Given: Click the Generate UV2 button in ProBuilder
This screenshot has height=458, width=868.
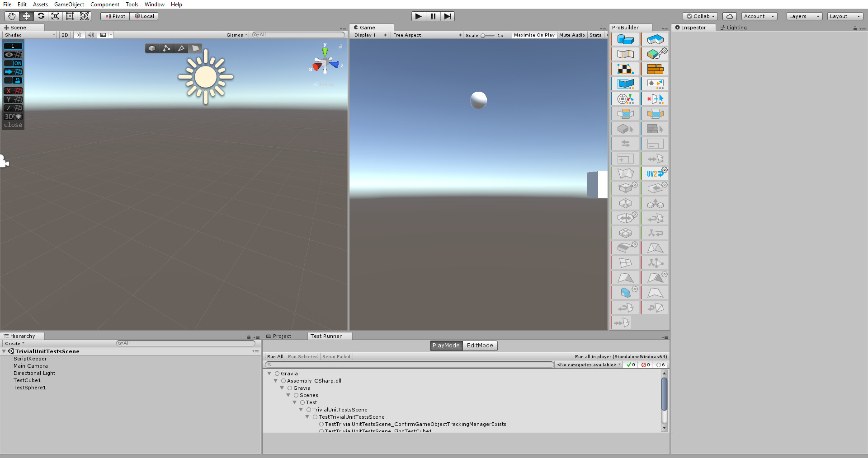Looking at the screenshot, I should (655, 173).
